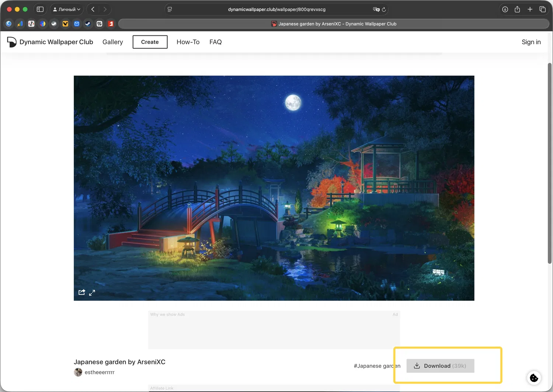
Task: Open the grey swirl pinned tab
Action: [x=54, y=24]
